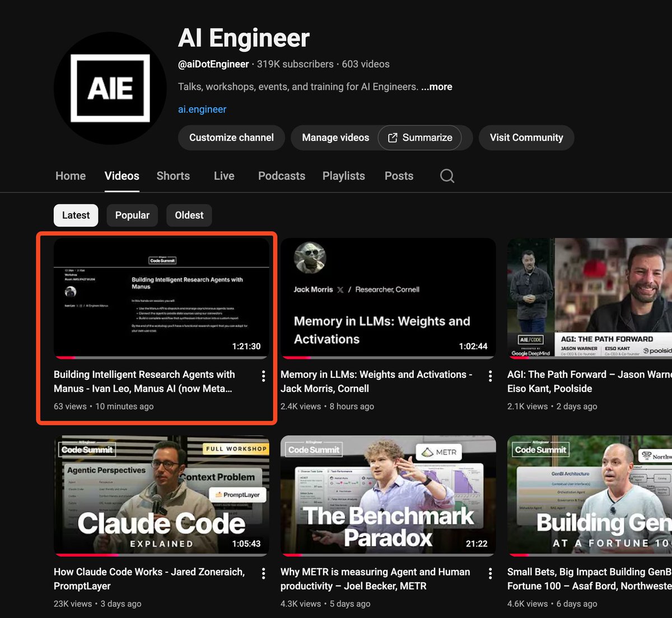Click the Summarize button
The height and width of the screenshot is (618, 672).
(420, 138)
